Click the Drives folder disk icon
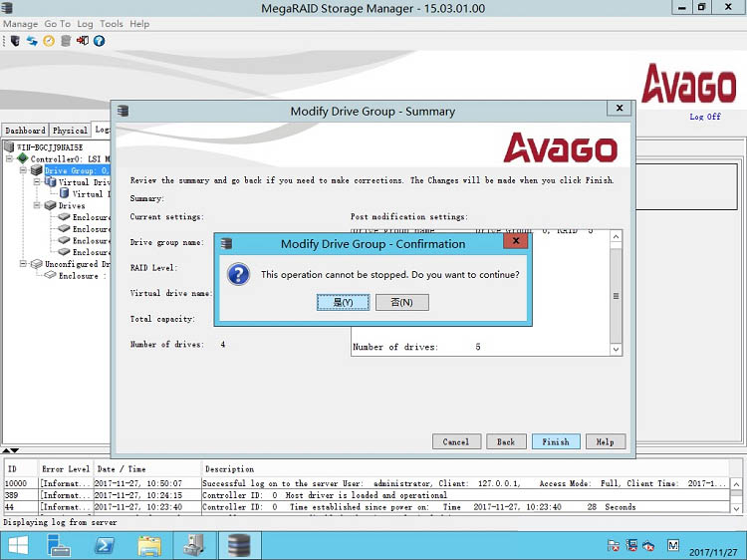Image resolution: width=747 pixels, height=560 pixels. (50, 205)
